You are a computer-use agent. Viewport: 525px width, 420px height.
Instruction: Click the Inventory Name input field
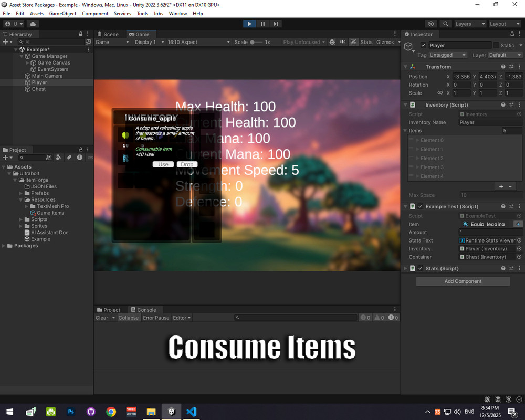pyautogui.click(x=490, y=122)
